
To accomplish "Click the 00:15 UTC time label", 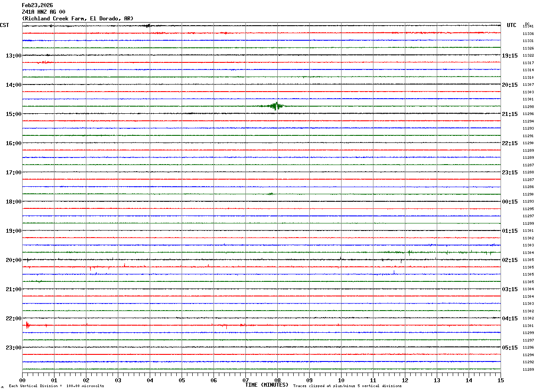I will (509, 202).
